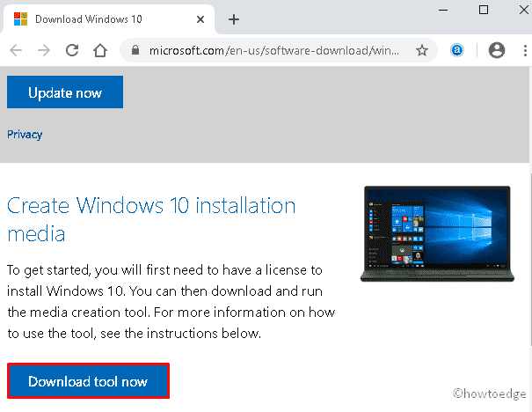Open the user profile avatar
532x412 pixels.
pyautogui.click(x=496, y=50)
